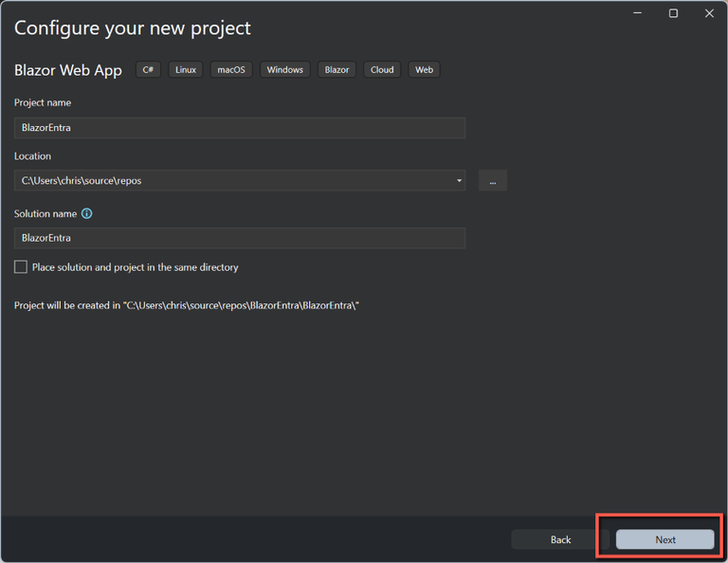
Task: Select the Windows platform tag
Action: [284, 70]
